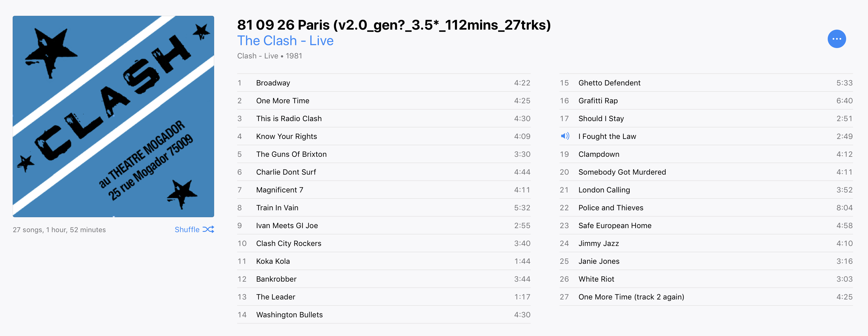
Task: Select Police and Thieves track
Action: pos(611,208)
